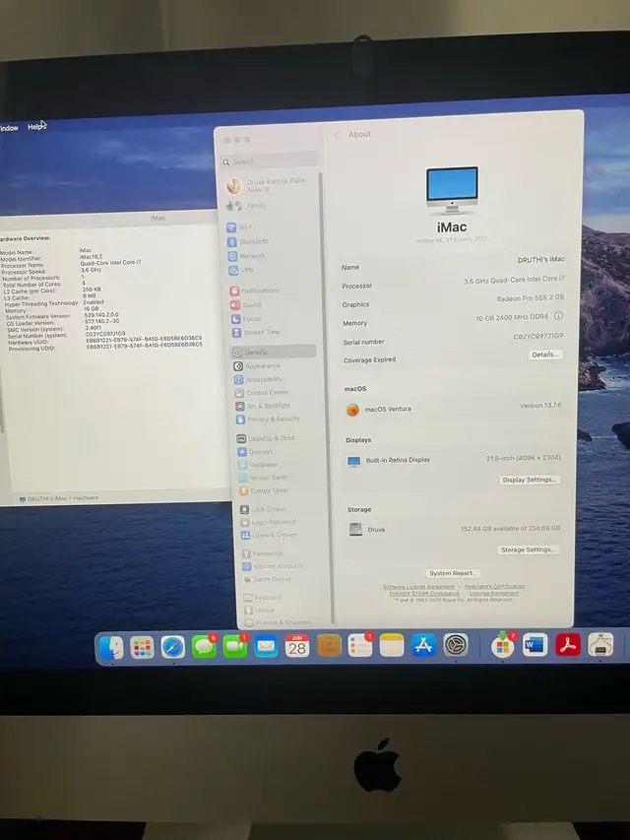The height and width of the screenshot is (840, 630).
Task: Open Siri & Spotlight settings
Action: point(263,406)
